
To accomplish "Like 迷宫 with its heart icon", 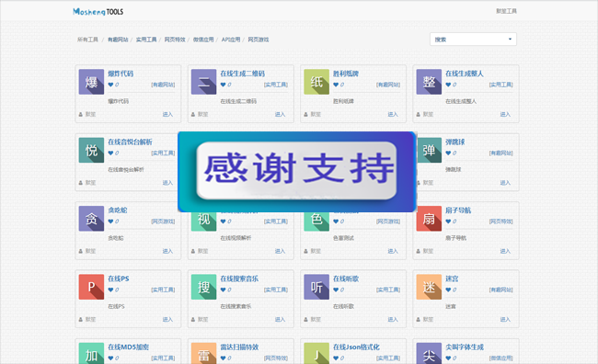I will [x=449, y=290].
